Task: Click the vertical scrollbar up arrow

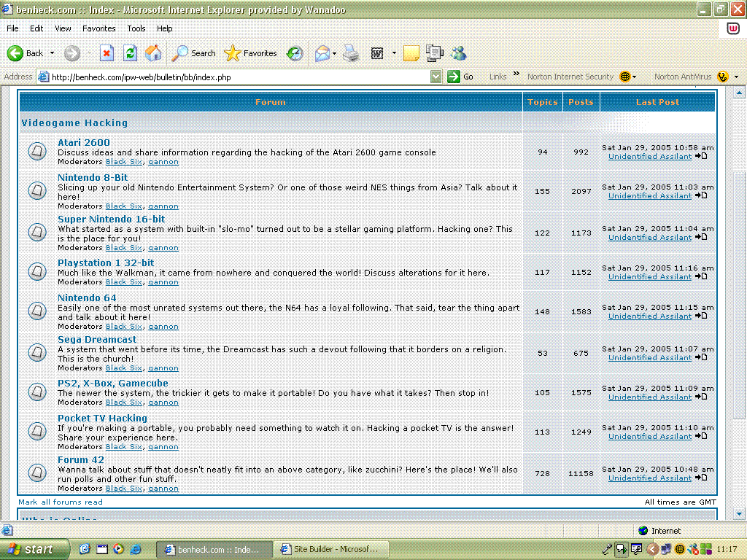Action: click(739, 93)
